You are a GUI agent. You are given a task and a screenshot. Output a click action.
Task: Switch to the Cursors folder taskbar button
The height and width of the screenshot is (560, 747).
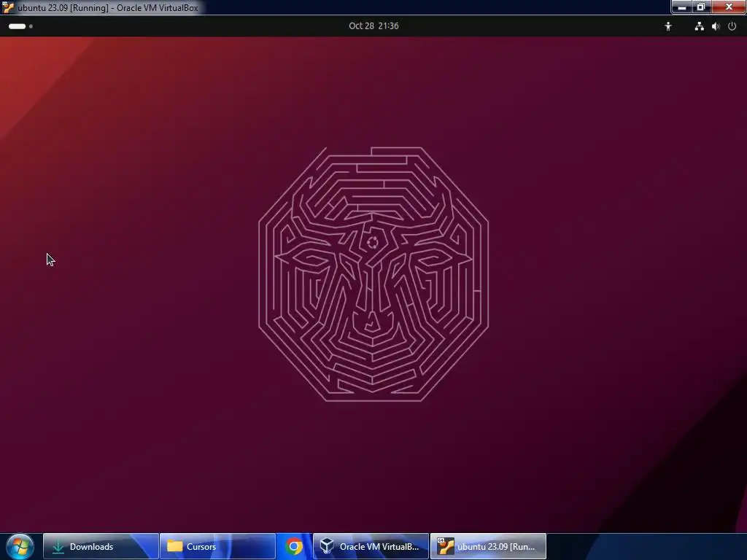217,546
